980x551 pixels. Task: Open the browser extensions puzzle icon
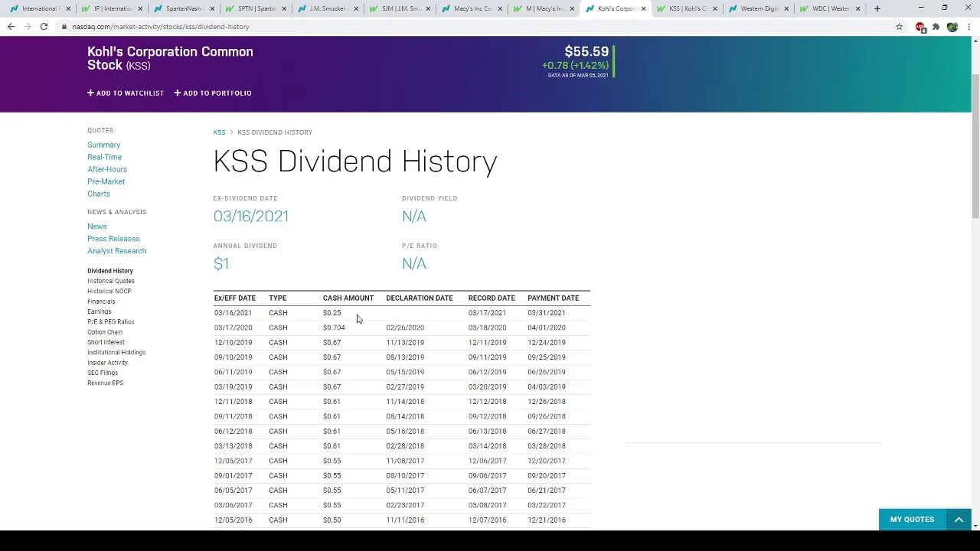936,26
